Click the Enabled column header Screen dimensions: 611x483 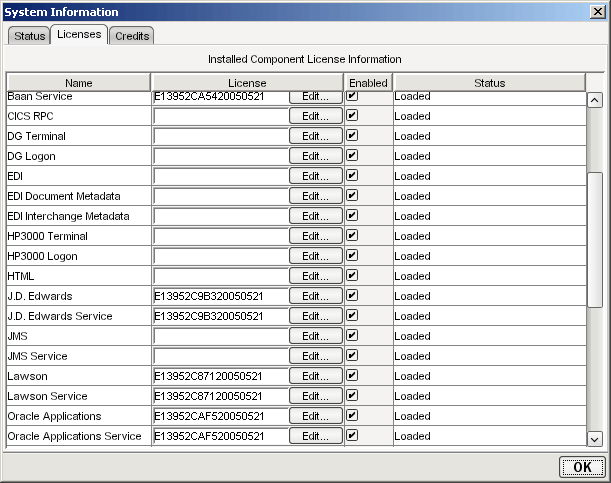point(368,83)
